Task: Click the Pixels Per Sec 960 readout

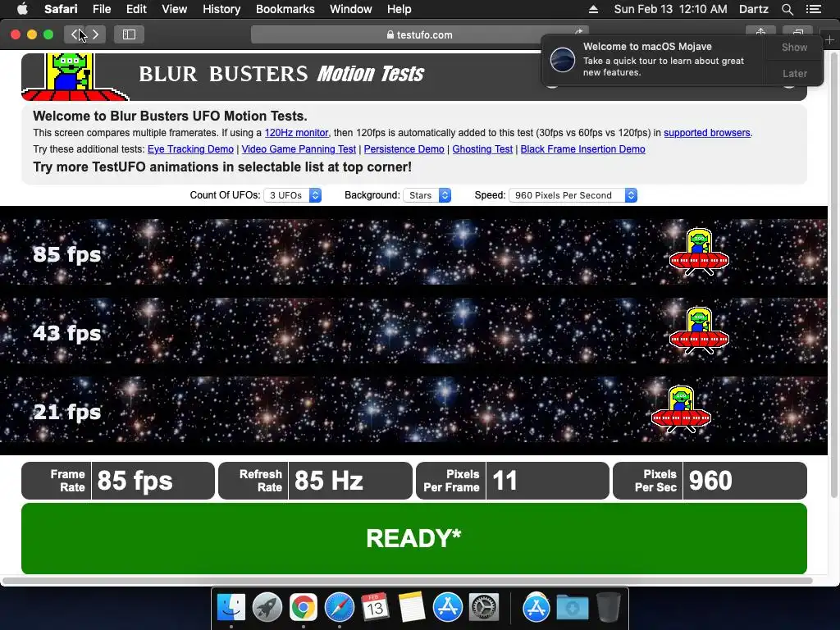Action: [710, 481]
